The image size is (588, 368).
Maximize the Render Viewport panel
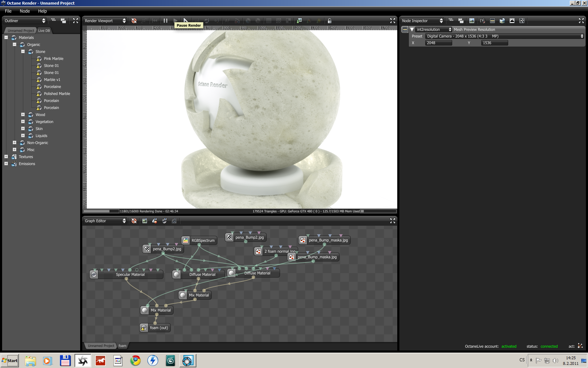click(393, 21)
